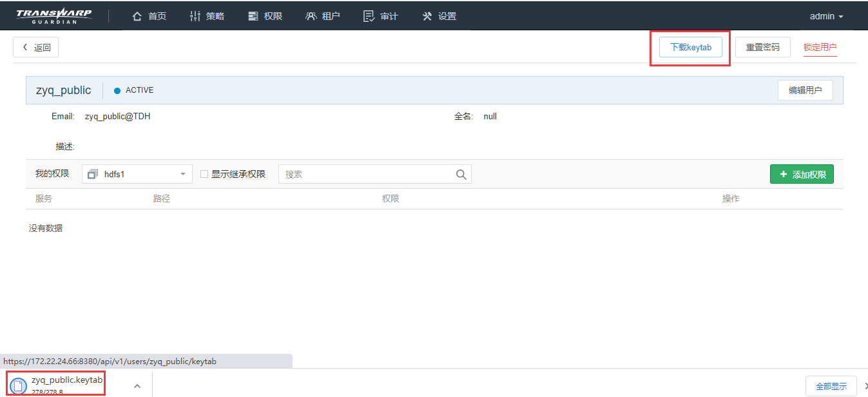Image resolution: width=868 pixels, height=397 pixels.
Task: Click the 返回 back button
Action: (x=36, y=47)
